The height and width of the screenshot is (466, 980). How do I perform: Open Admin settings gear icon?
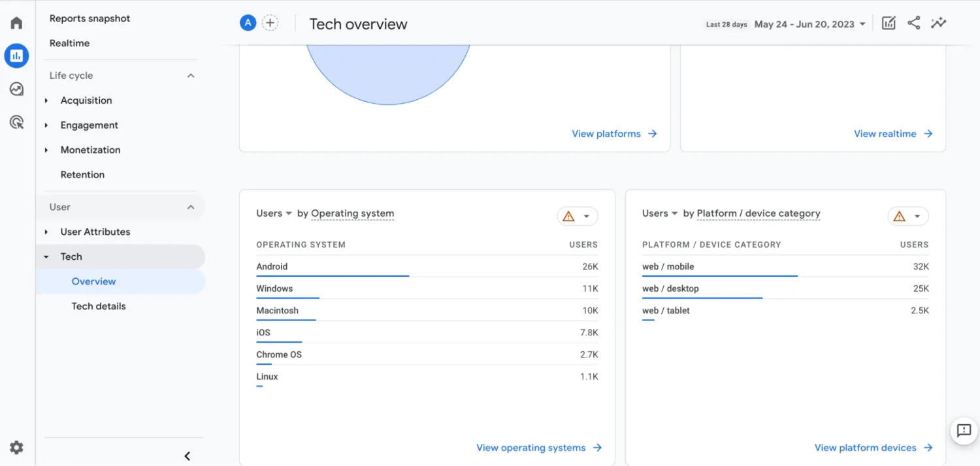coord(16,448)
